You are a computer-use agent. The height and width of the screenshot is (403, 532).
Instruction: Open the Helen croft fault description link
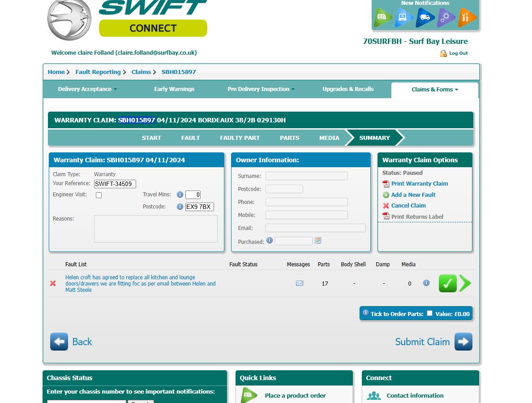[140, 283]
